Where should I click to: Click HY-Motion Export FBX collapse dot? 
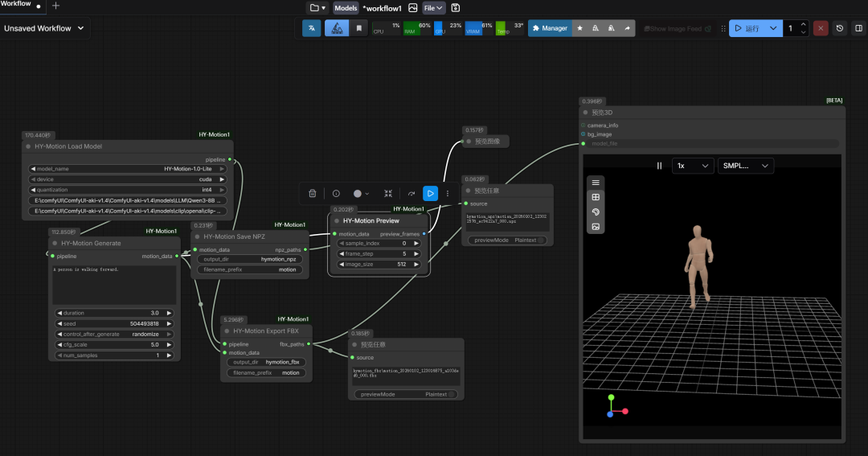(x=227, y=331)
